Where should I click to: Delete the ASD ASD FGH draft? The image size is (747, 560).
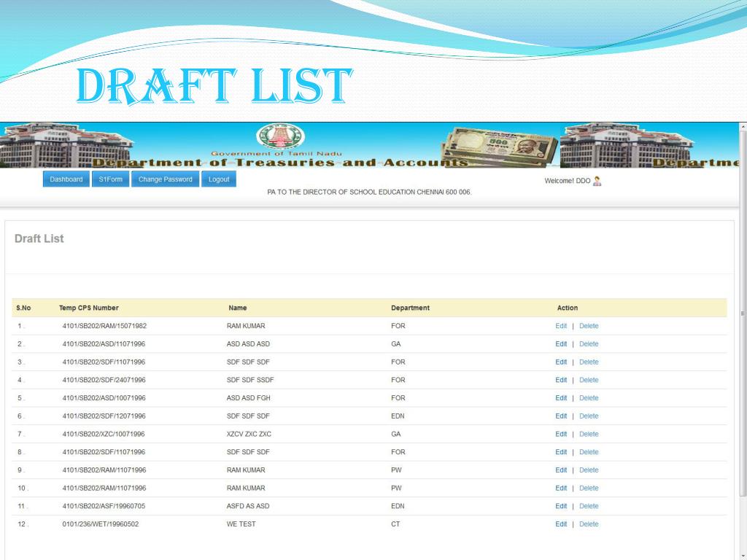click(589, 398)
